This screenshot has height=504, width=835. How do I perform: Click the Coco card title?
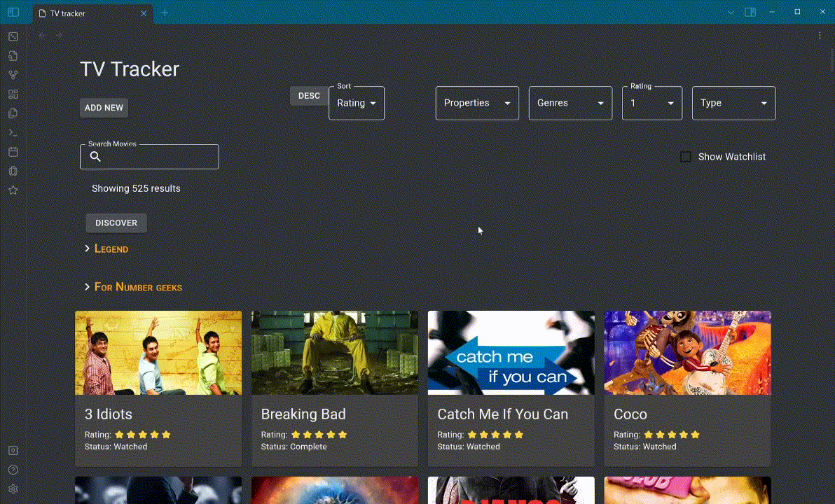coord(630,414)
